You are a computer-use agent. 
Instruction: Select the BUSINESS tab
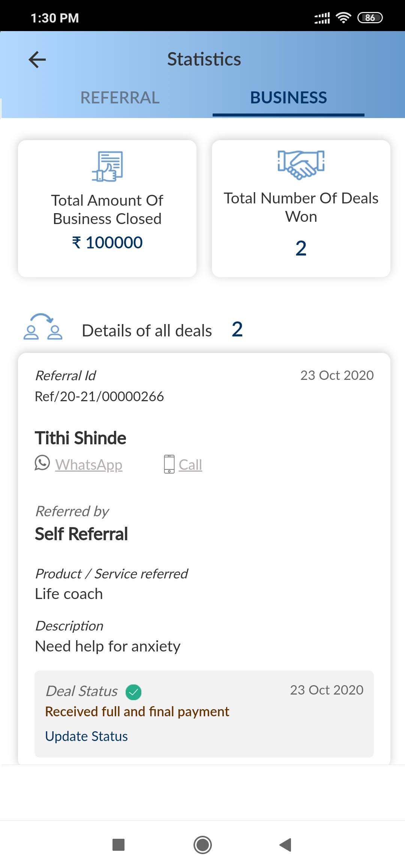[288, 98]
